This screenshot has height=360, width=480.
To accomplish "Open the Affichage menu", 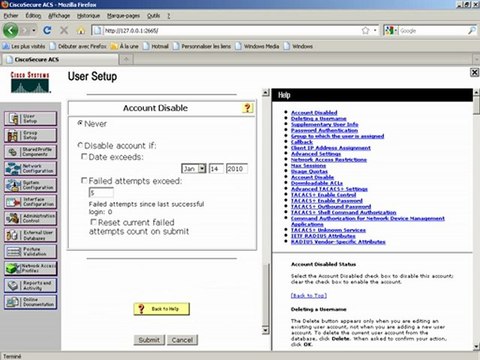I will point(59,16).
